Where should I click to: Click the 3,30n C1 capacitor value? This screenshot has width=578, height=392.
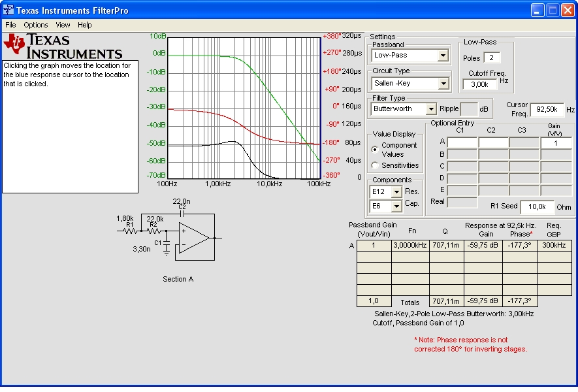coord(142,250)
